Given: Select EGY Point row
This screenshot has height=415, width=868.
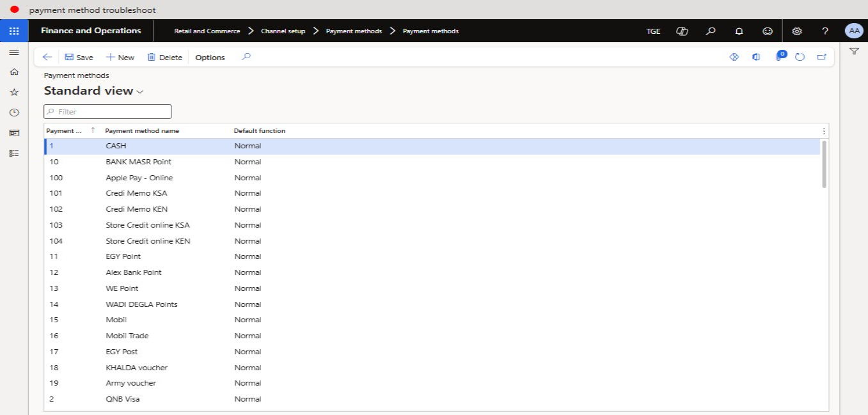Looking at the screenshot, I should pyautogui.click(x=432, y=256).
